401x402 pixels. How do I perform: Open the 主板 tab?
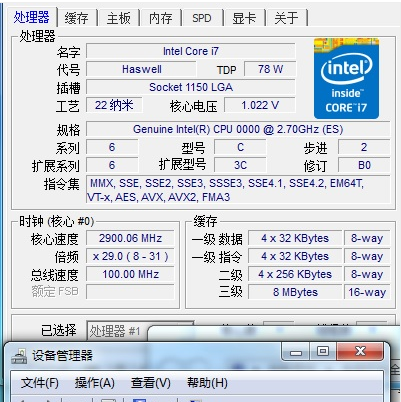(x=119, y=18)
